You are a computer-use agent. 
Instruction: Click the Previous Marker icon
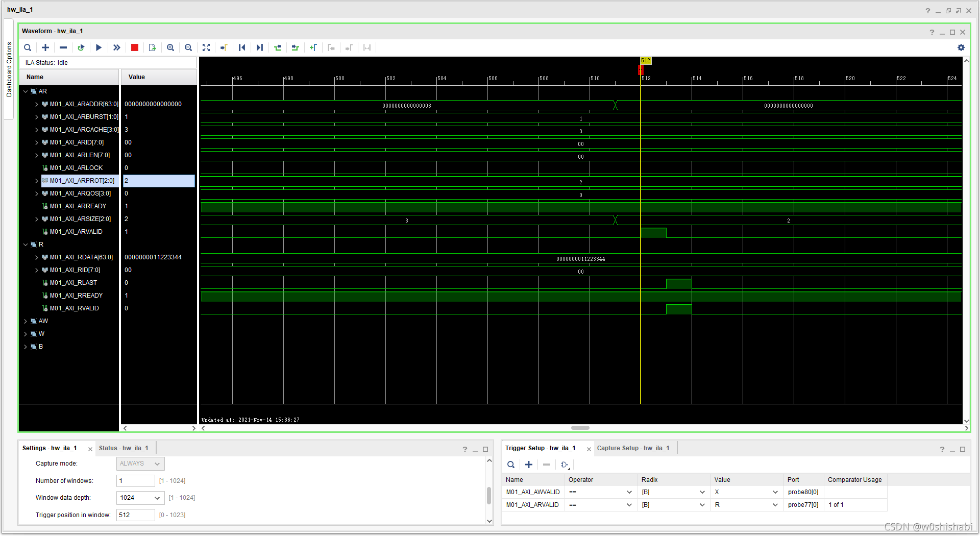[x=331, y=47]
